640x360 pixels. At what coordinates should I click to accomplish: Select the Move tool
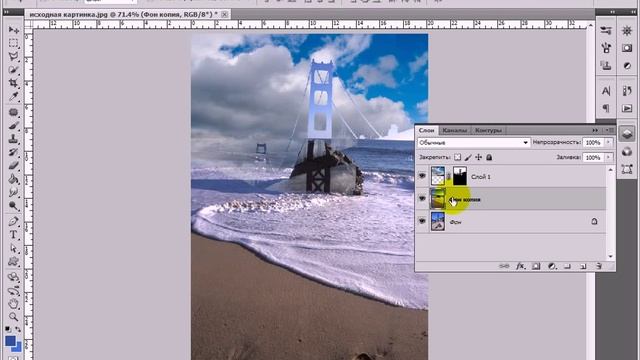coord(13,30)
